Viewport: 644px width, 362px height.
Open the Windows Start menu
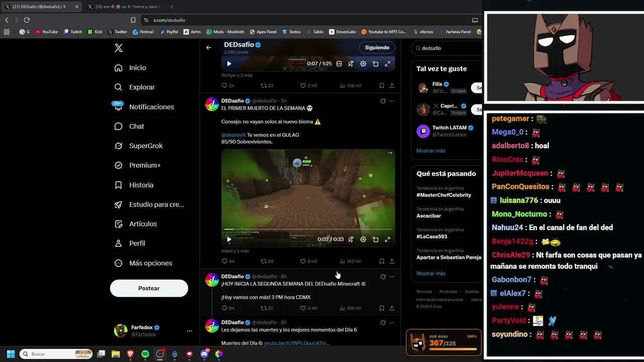[x=11, y=354]
